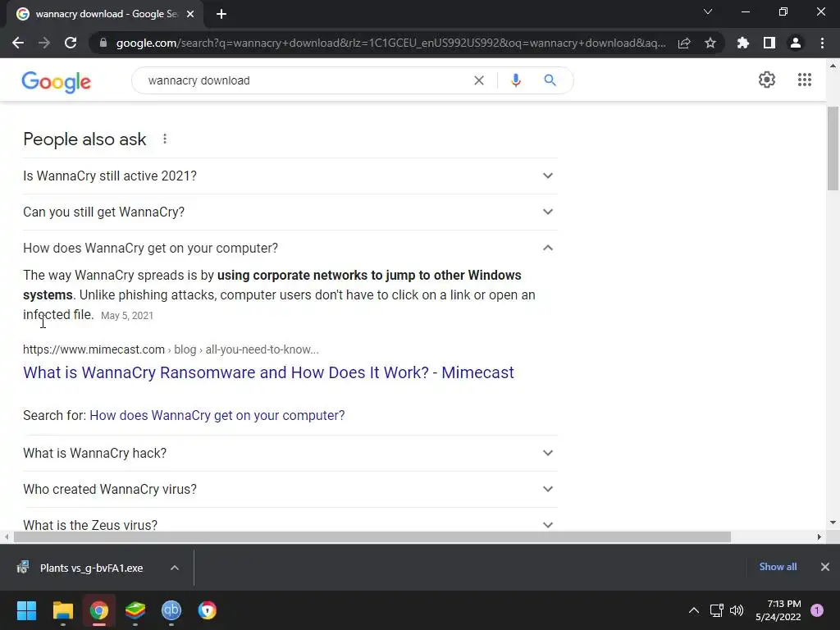Go to Google homepage via the logo

tap(57, 81)
